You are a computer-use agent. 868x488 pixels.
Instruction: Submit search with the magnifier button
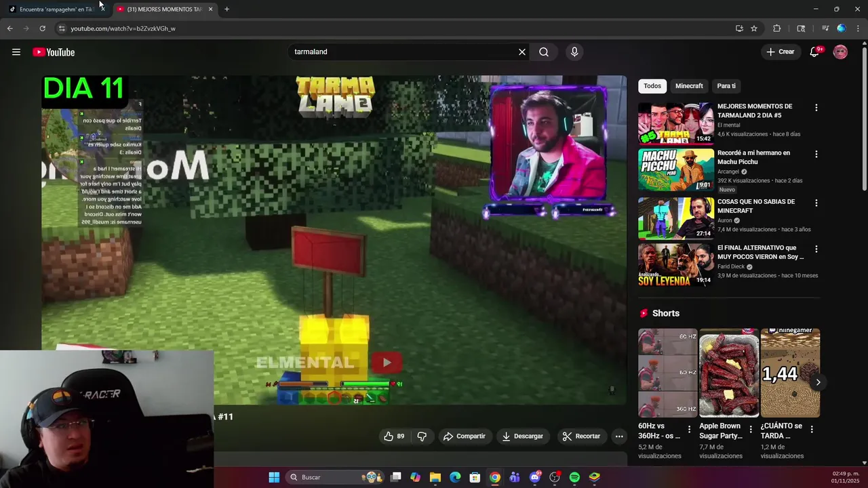pos(544,52)
